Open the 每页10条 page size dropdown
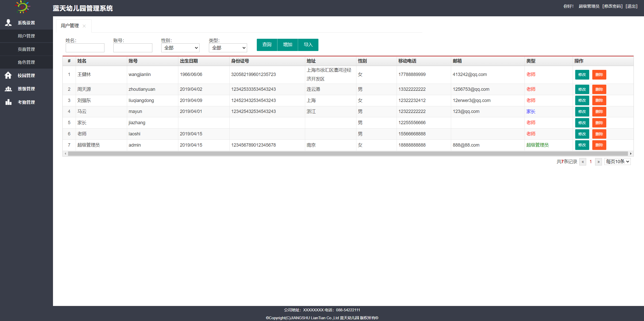This screenshot has width=644, height=321. tap(618, 161)
